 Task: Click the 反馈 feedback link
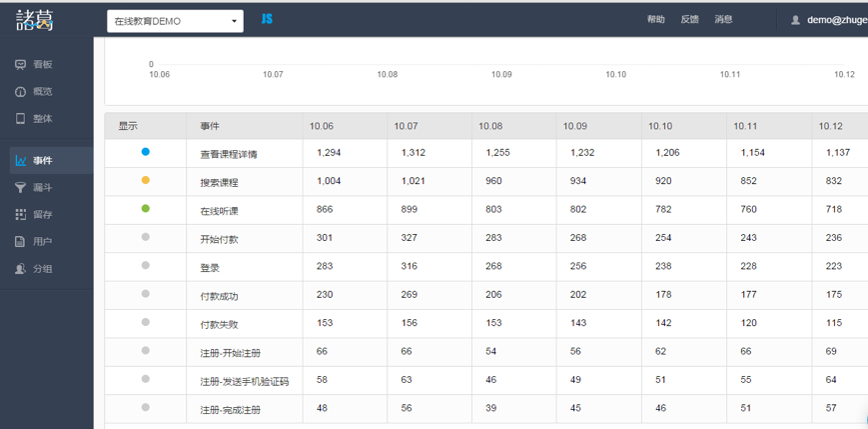click(690, 19)
